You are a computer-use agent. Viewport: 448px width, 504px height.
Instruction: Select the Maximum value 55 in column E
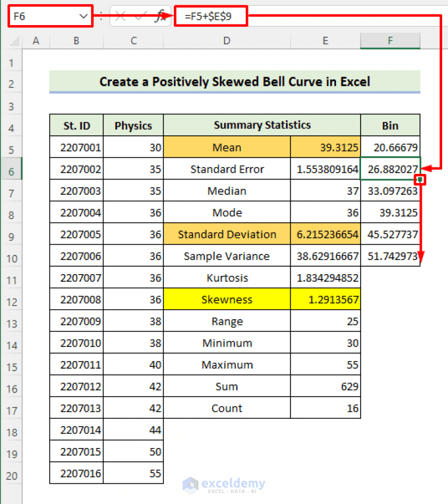point(325,364)
